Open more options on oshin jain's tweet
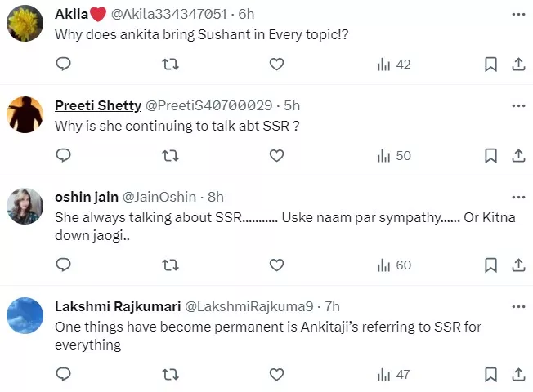Viewport: 533px width, 392px height. [517, 197]
